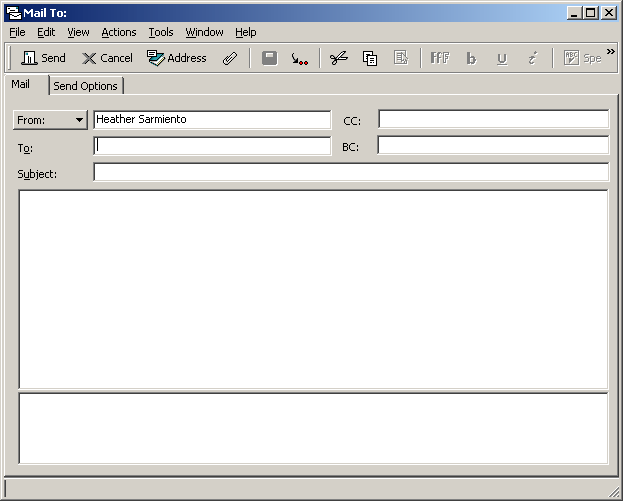Click the Subject field
Viewport: 623px width, 501px height.
coord(351,172)
